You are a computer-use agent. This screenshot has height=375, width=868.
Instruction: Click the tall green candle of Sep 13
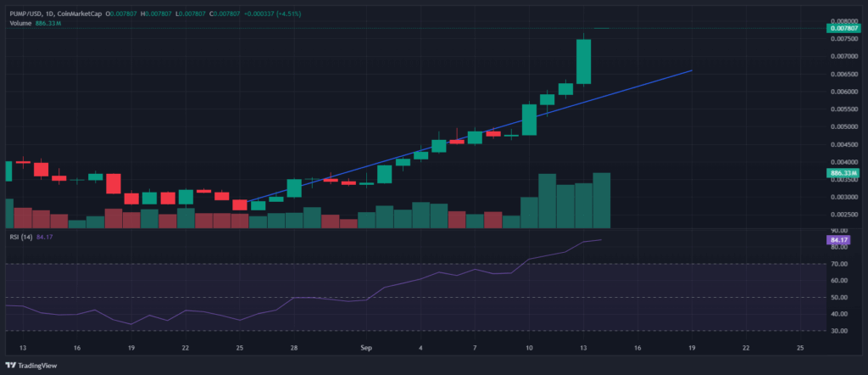[583, 61]
